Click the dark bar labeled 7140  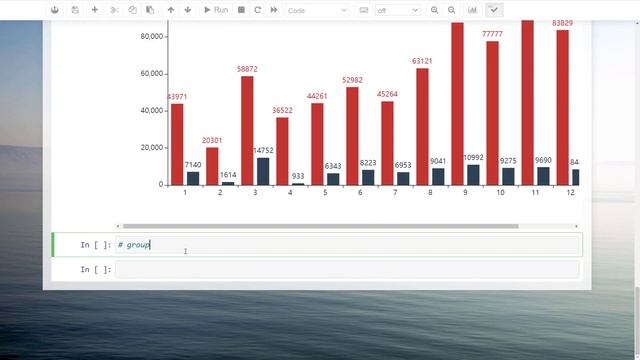pos(193,178)
